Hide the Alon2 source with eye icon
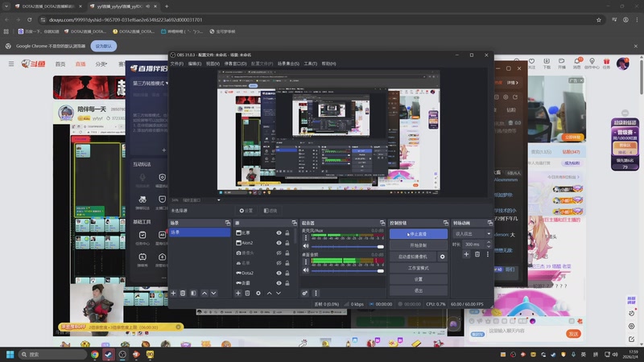644x362 pixels. (x=279, y=243)
